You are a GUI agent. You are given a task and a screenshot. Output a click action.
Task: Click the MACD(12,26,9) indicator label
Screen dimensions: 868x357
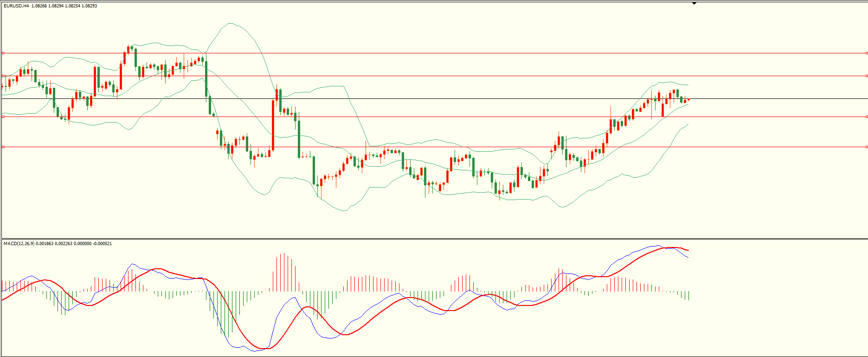click(x=19, y=244)
